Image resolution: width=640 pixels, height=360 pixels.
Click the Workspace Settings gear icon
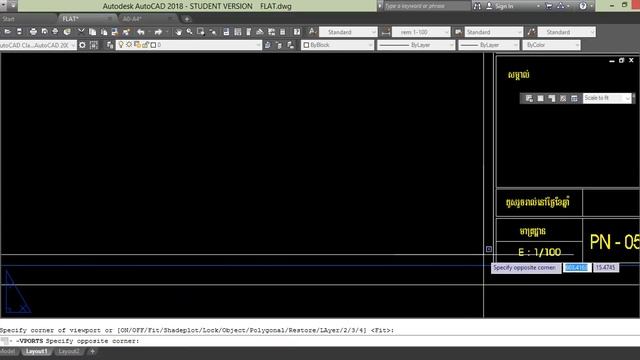coord(82,45)
